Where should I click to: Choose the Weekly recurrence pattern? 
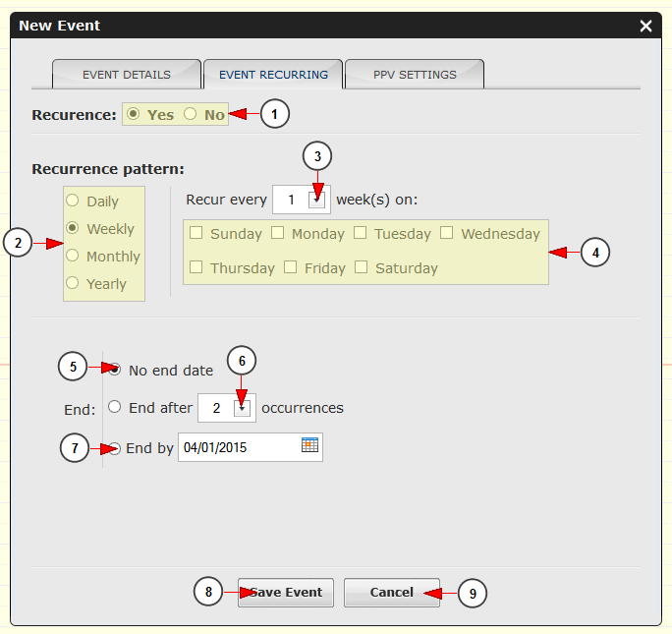coord(73,228)
